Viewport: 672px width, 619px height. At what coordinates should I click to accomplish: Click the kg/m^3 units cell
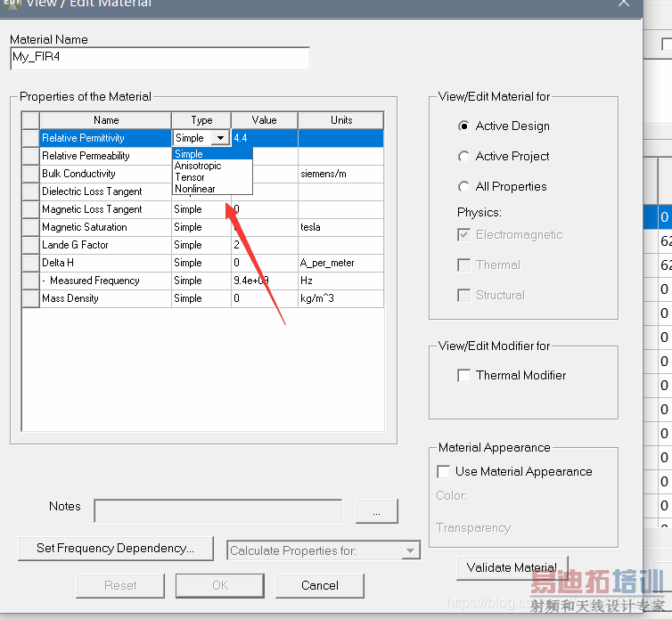click(340, 298)
